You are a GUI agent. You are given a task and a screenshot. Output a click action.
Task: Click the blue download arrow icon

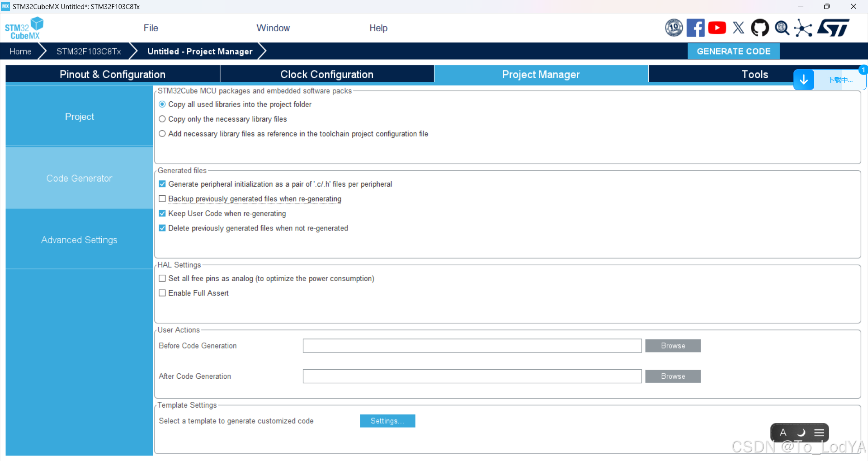click(804, 80)
